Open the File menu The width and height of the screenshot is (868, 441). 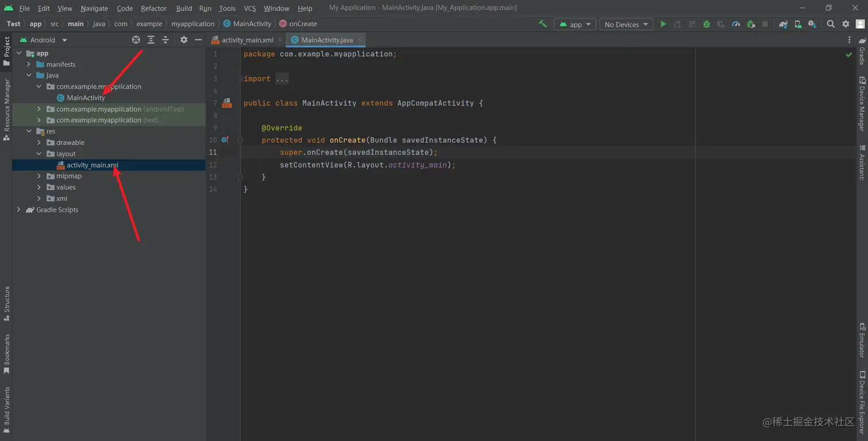[x=25, y=8]
